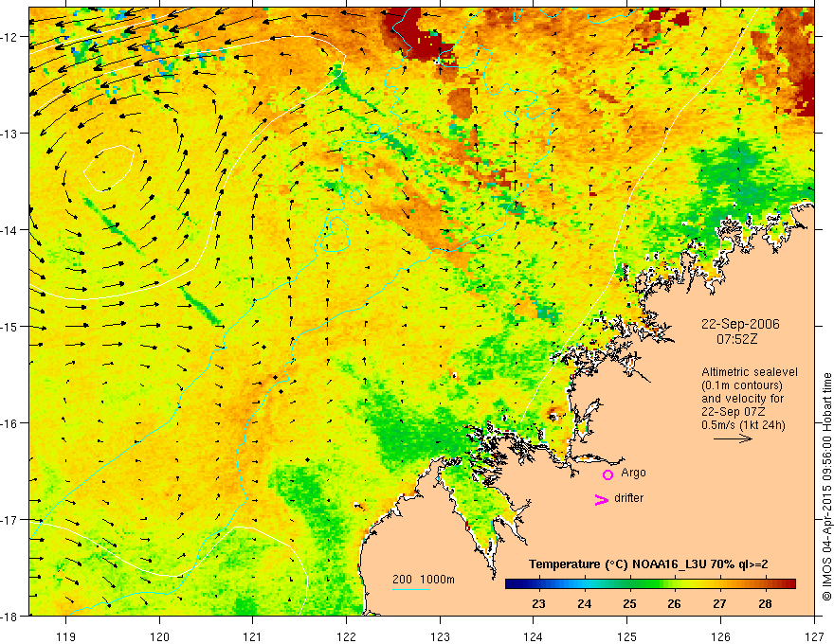Click the color bar tick label 24

coord(584,603)
